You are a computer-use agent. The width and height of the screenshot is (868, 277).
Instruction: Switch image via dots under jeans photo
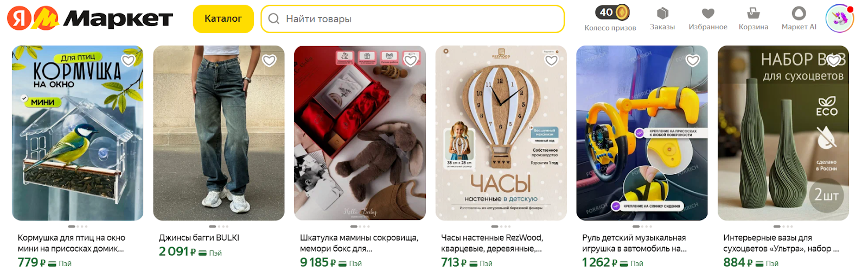coord(219,226)
